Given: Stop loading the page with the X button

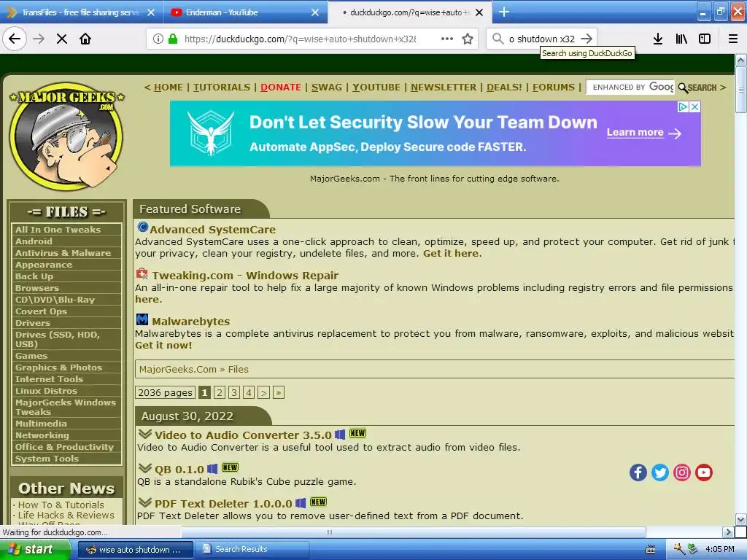Looking at the screenshot, I should pos(61,39).
